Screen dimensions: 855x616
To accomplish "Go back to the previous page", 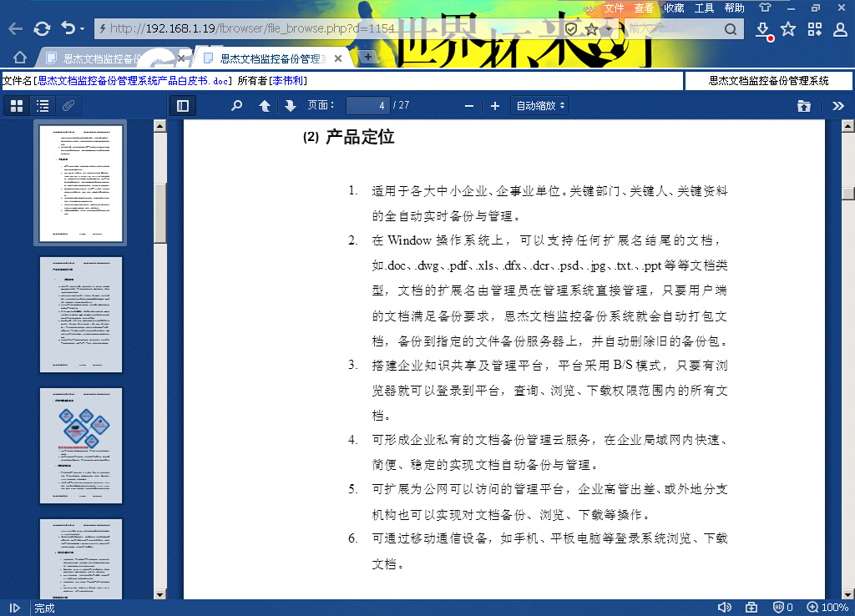I will click(x=16, y=29).
